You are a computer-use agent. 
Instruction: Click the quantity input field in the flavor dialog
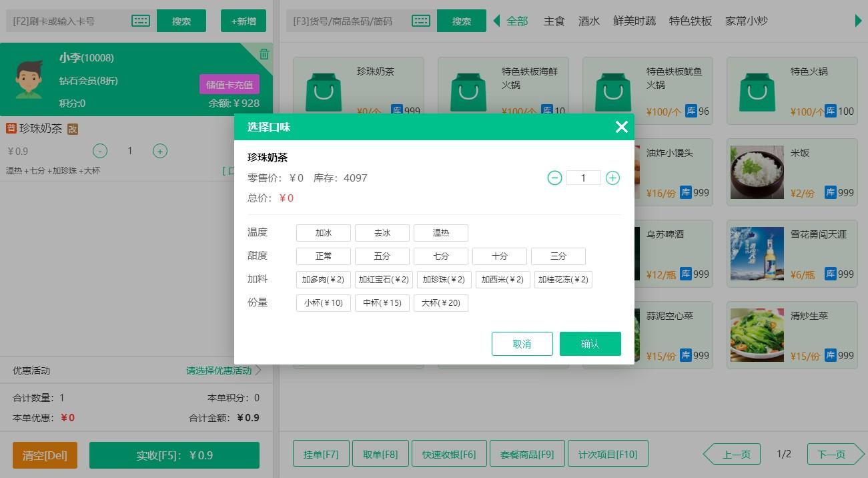tap(583, 178)
